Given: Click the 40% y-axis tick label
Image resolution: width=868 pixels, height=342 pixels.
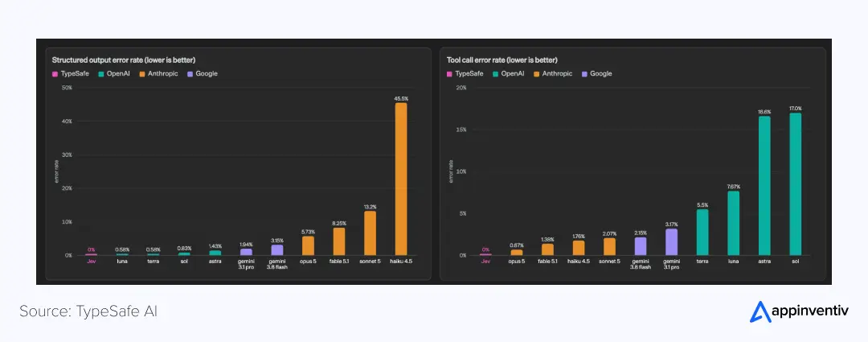Looking at the screenshot, I should [x=67, y=122].
